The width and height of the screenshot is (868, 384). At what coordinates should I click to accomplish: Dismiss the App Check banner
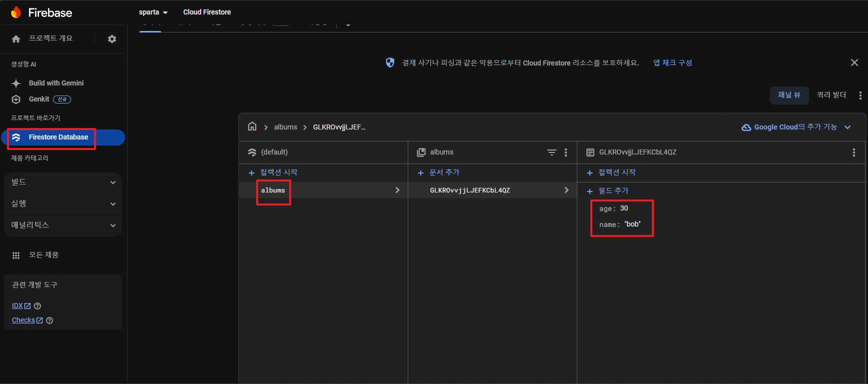pos(854,62)
